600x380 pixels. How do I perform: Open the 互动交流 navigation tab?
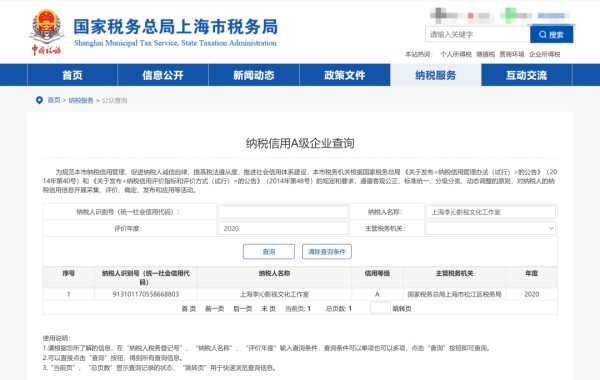tap(527, 75)
